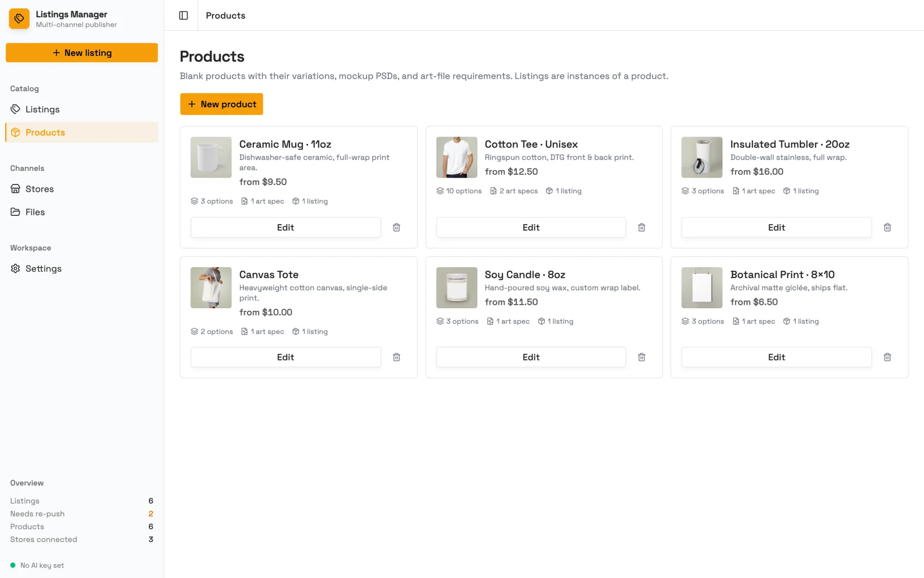This screenshot has width=924, height=578.
Task: Click art spec file icon on Soy Candle
Action: pos(490,321)
